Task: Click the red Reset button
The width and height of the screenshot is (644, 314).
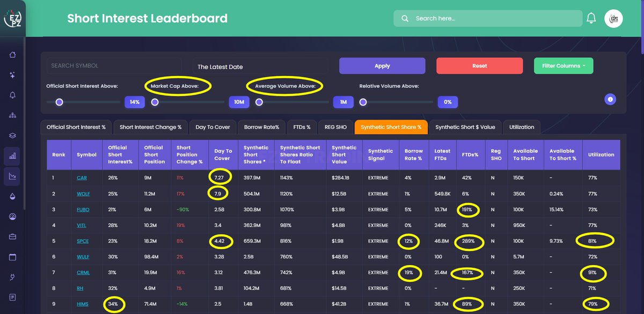Action: [480, 66]
